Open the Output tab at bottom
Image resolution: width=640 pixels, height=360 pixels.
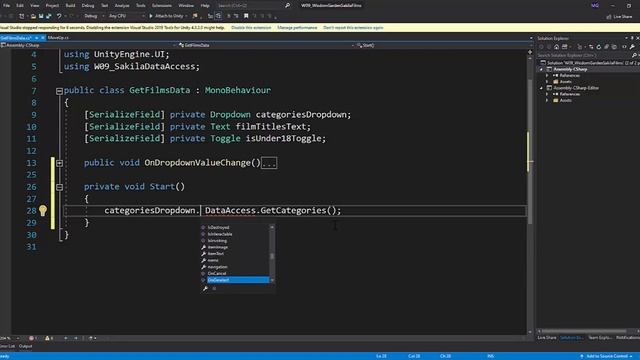[25, 346]
